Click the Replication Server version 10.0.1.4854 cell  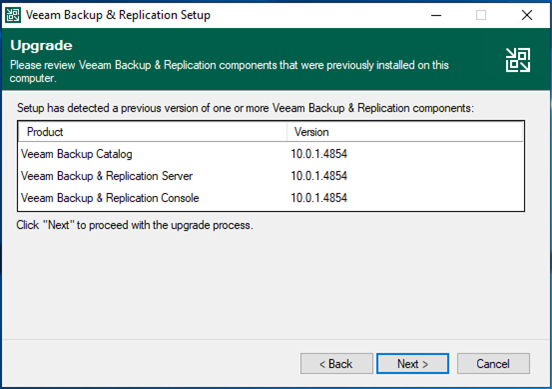coord(319,176)
